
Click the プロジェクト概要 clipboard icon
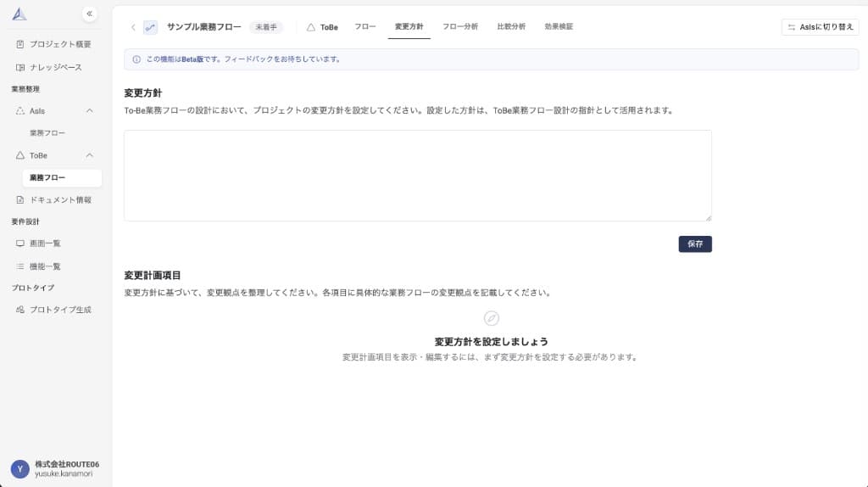[20, 44]
